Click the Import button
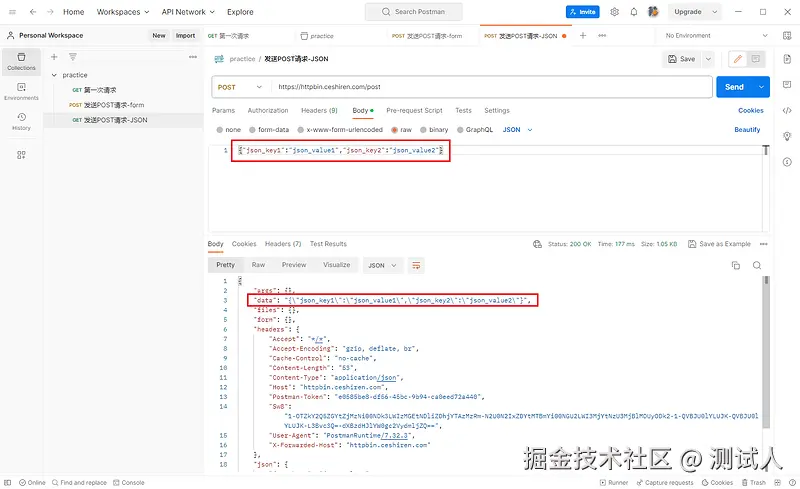800x489 pixels. tap(185, 35)
